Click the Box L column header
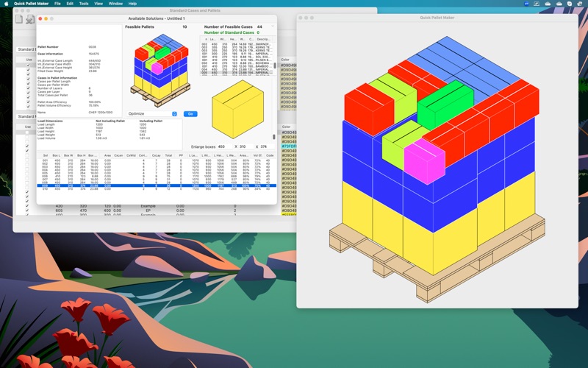588x368 pixels. [57, 155]
